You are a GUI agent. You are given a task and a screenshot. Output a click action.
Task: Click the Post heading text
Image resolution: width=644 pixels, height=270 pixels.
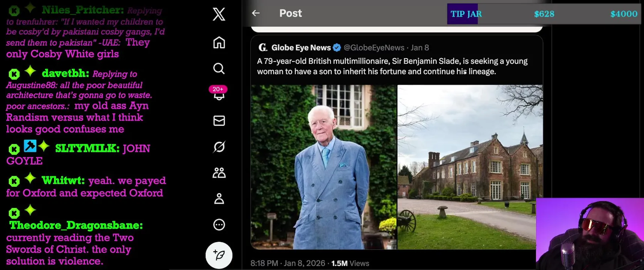[290, 13]
